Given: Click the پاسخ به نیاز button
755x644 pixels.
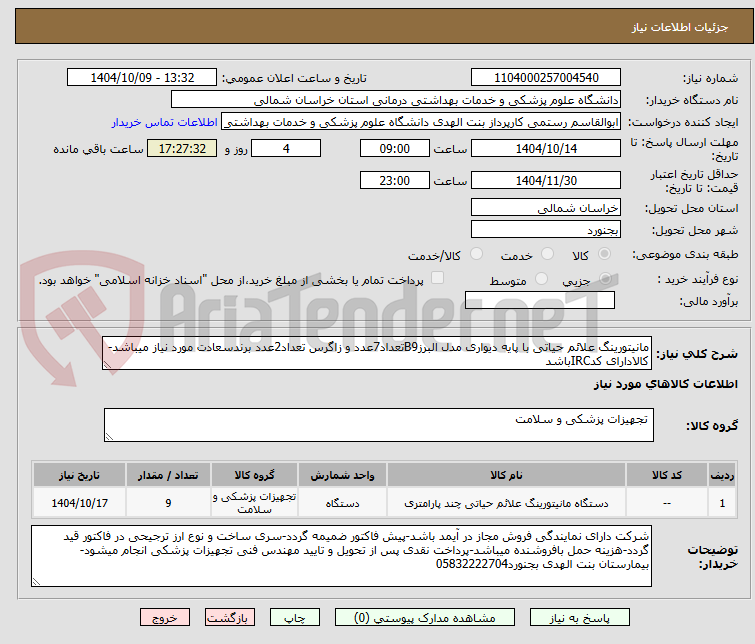Looking at the screenshot, I should pyautogui.click(x=580, y=618).
